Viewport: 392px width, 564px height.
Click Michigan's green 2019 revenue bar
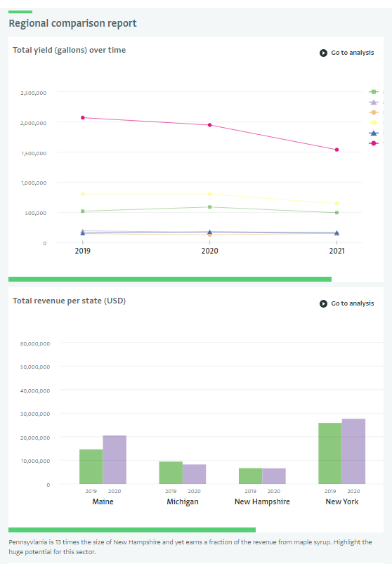171,473
